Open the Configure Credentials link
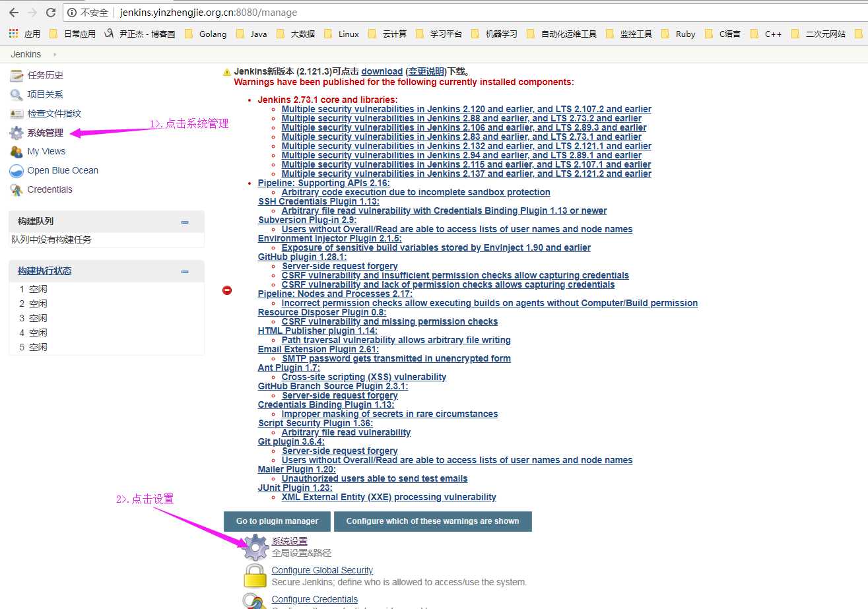 point(315,599)
